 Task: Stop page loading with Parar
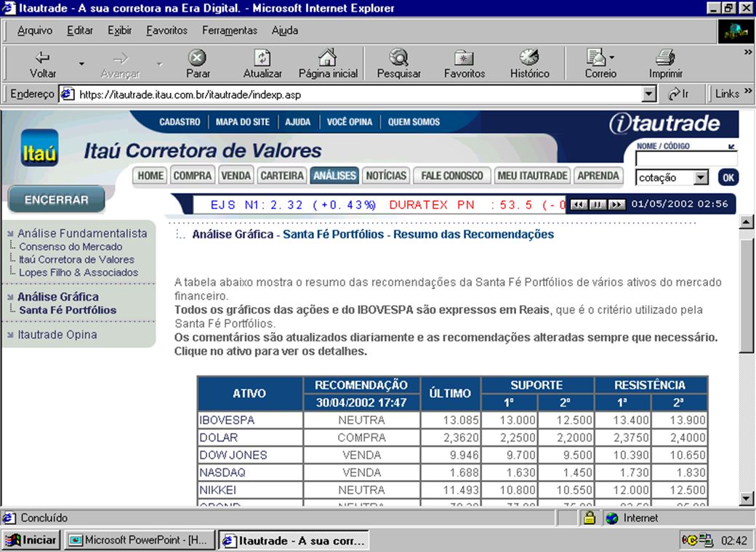tap(197, 64)
